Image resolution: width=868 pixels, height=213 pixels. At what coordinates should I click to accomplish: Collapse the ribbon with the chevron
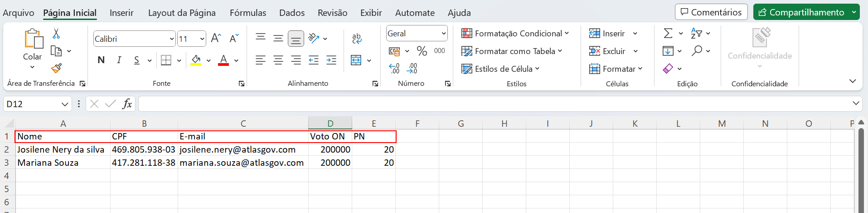pyautogui.click(x=853, y=81)
